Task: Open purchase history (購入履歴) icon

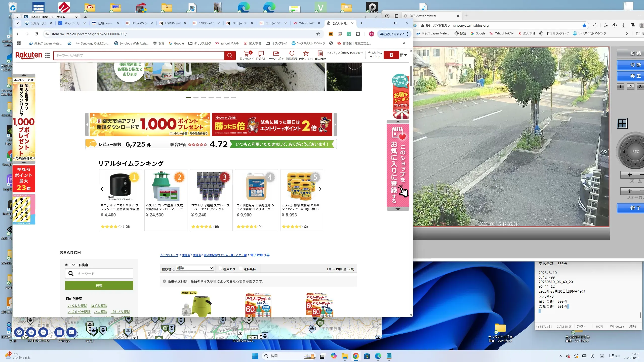Action: click(x=320, y=54)
